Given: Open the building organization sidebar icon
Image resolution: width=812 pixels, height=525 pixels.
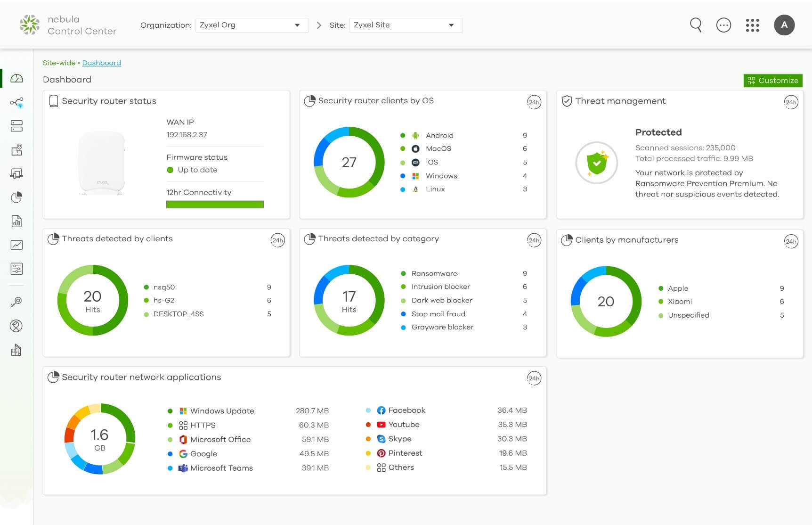Looking at the screenshot, I should (x=16, y=350).
